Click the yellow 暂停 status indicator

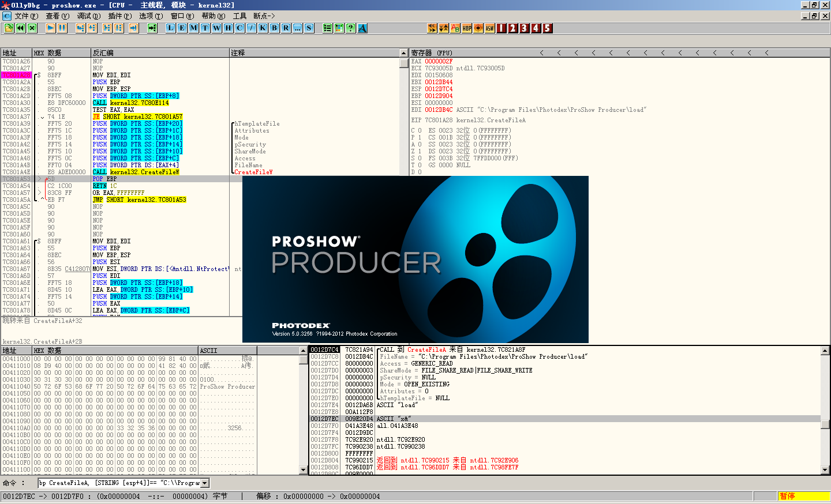[804, 496]
